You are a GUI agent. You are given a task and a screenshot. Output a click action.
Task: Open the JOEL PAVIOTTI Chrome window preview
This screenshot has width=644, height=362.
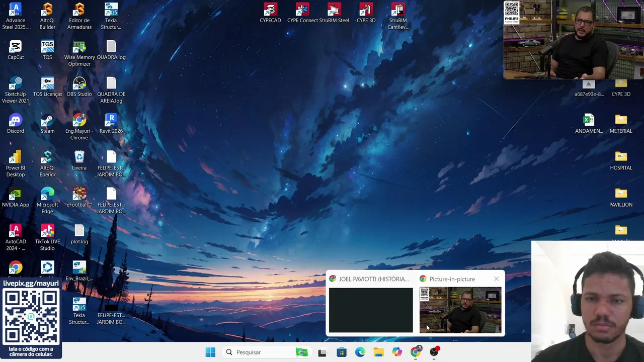[x=371, y=310]
